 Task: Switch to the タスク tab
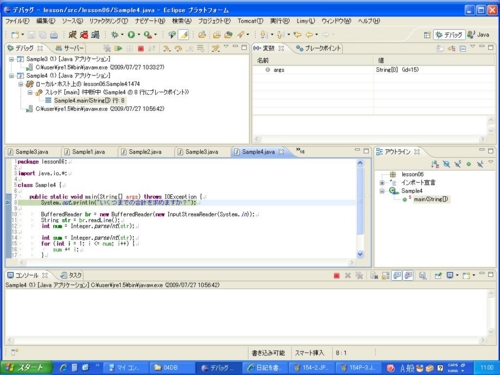(x=71, y=276)
